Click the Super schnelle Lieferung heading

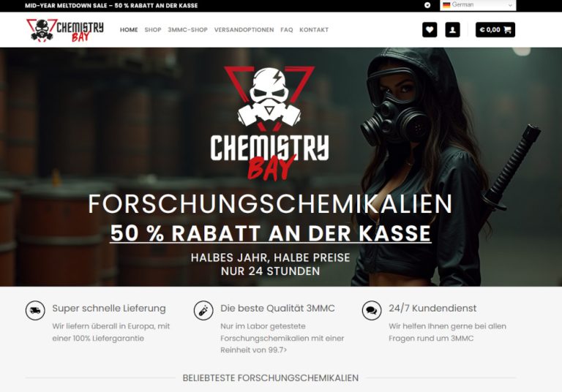pyautogui.click(x=109, y=309)
